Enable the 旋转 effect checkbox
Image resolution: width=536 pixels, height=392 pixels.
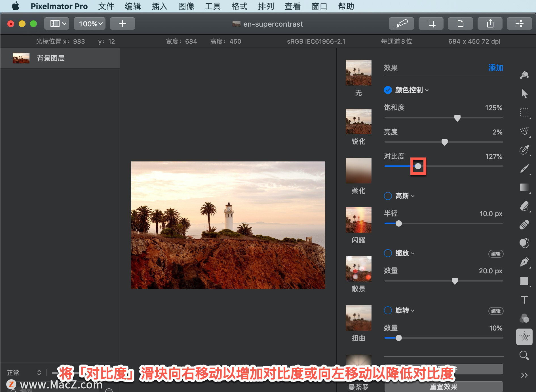[x=388, y=310]
